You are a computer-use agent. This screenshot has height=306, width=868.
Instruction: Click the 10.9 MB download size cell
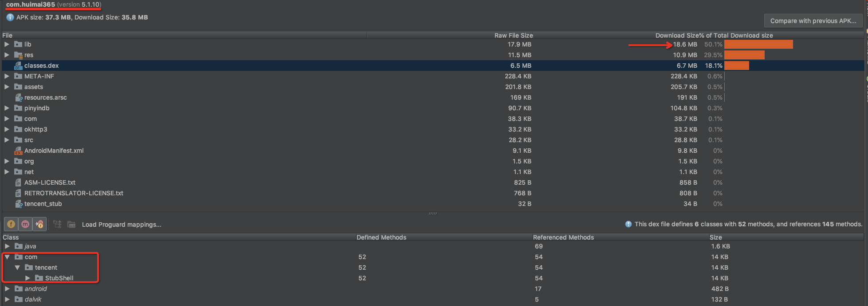coord(685,55)
